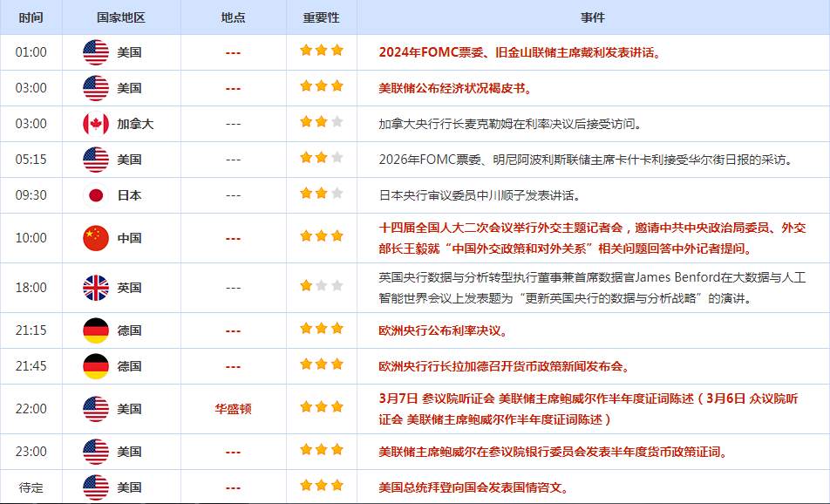
Task: Click the Germany flag in the 21:15 row
Action: coord(96,330)
